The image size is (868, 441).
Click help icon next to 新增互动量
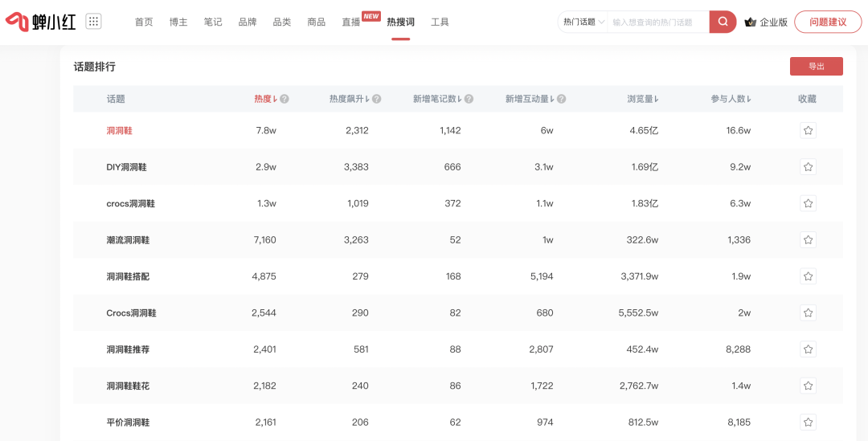(x=561, y=99)
